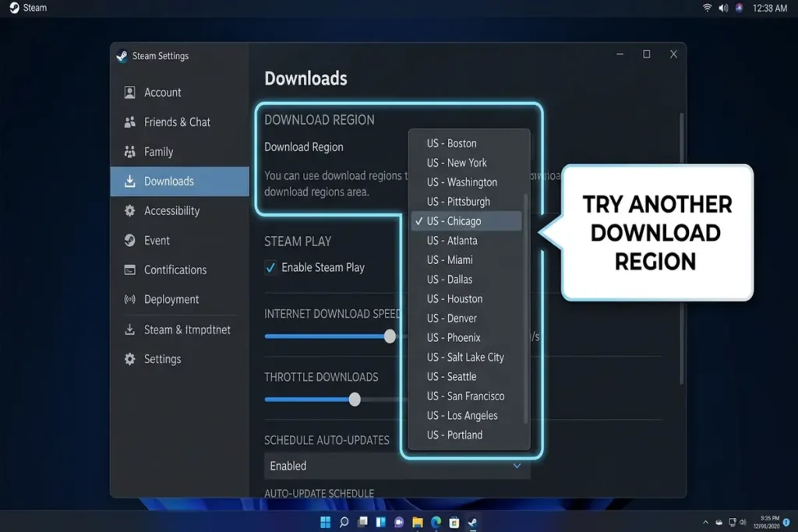Screen dimensions: 798x532
Task: Pick US - Portland from the region list
Action: coord(466,435)
